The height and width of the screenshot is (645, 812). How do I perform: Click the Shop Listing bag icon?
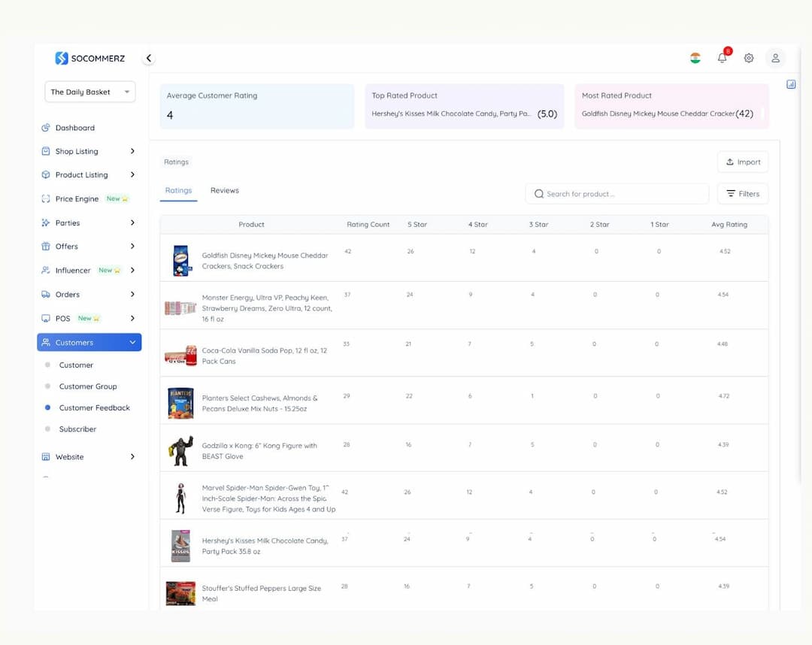click(46, 151)
